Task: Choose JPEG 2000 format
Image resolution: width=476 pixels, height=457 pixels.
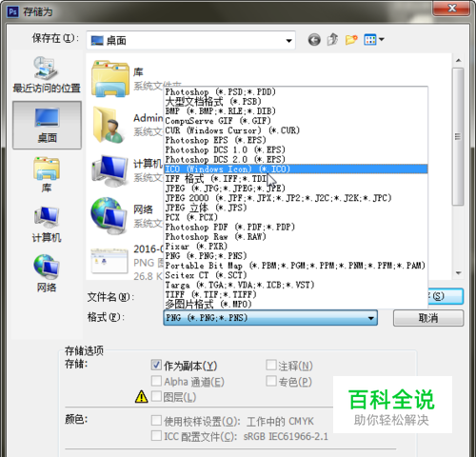Action: click(296, 198)
